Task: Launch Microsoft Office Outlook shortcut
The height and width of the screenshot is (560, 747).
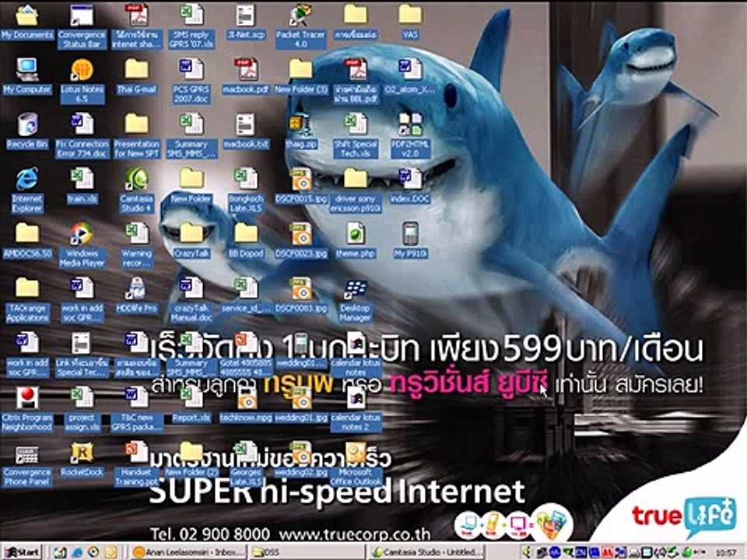Action: [x=356, y=464]
